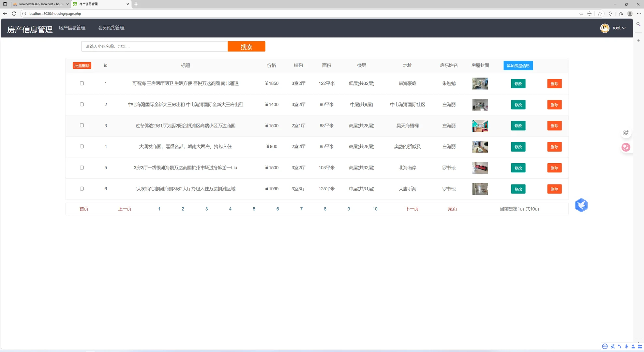The image size is (644, 352).
Task: Switch to 会员预约管理 menu
Action: (111, 28)
